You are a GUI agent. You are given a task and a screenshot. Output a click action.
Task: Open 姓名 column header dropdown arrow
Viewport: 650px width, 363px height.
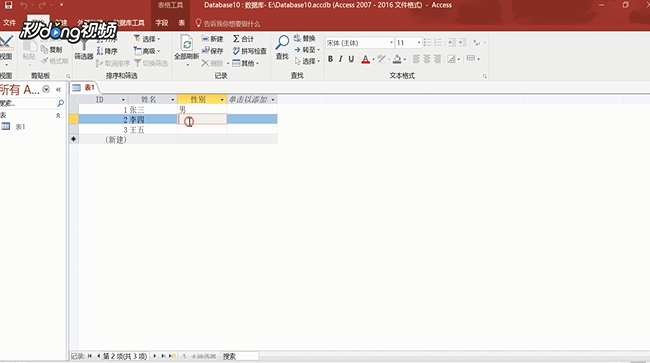(x=173, y=99)
